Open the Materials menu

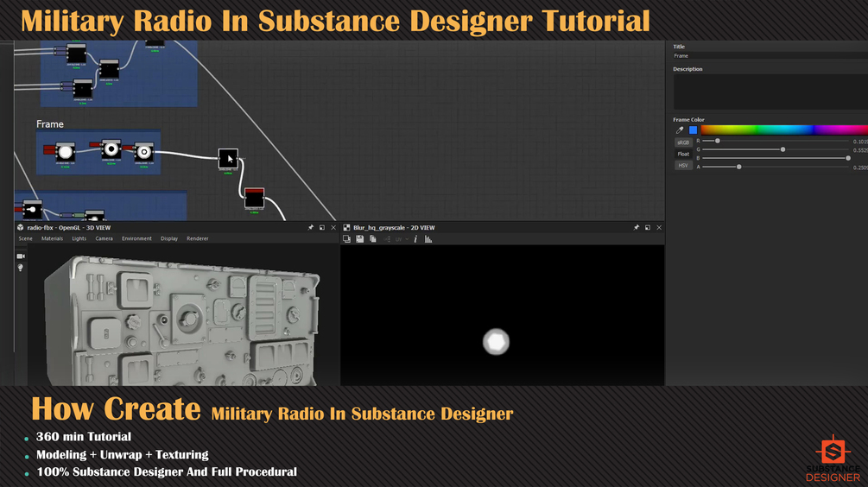(52, 238)
